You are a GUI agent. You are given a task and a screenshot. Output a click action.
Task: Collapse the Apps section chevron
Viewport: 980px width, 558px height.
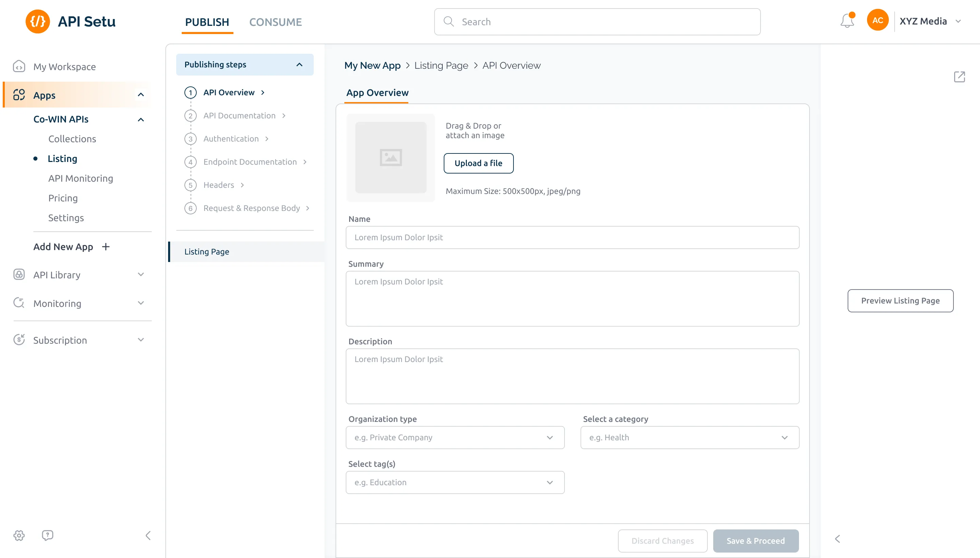[x=141, y=95]
